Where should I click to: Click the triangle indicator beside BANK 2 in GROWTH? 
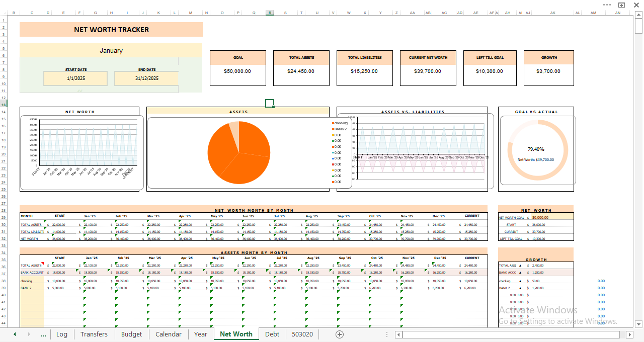click(519, 288)
